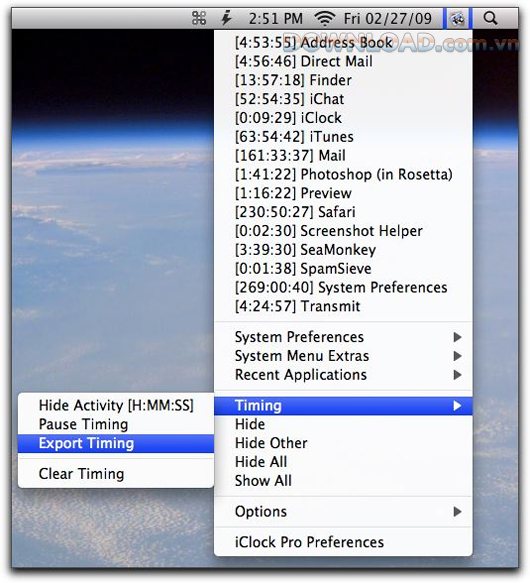Click the Wi-Fi status icon
Image resolution: width=530 pixels, height=583 pixels.
(x=325, y=18)
